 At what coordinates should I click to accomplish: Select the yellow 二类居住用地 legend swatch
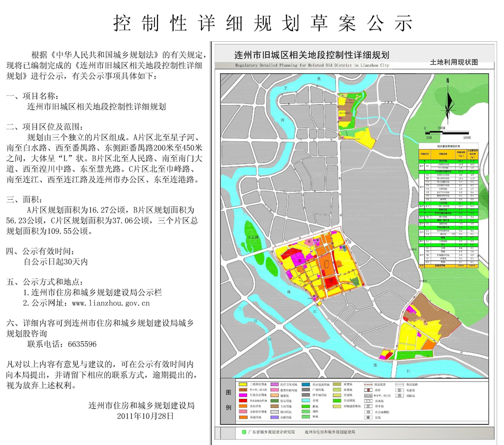(x=243, y=383)
